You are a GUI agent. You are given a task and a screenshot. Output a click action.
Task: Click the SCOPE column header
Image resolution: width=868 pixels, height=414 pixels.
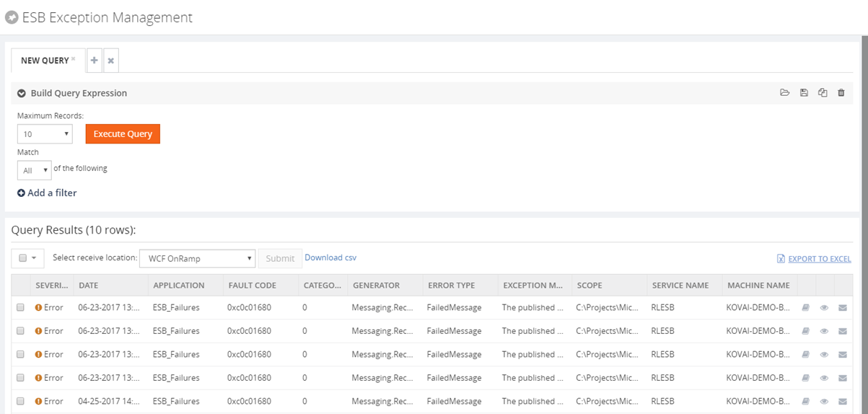tap(609, 286)
